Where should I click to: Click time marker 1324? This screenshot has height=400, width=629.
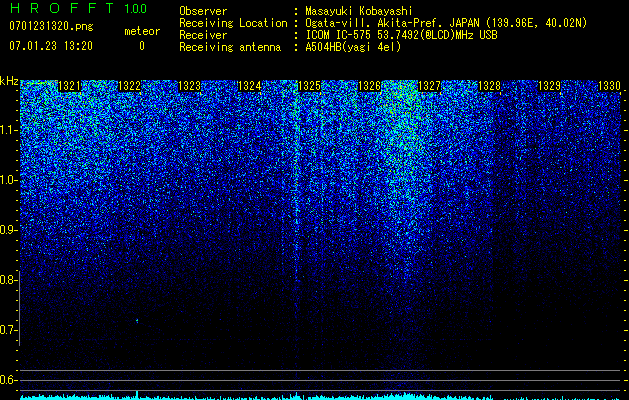coord(250,86)
